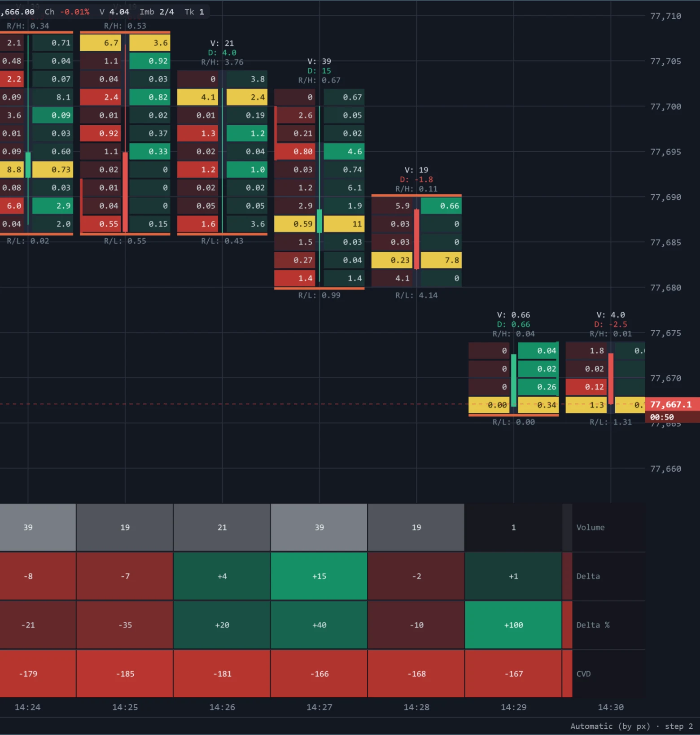The height and width of the screenshot is (735, 700).
Task: Click the R/L: 4.14 ratio label
Action: click(x=416, y=295)
